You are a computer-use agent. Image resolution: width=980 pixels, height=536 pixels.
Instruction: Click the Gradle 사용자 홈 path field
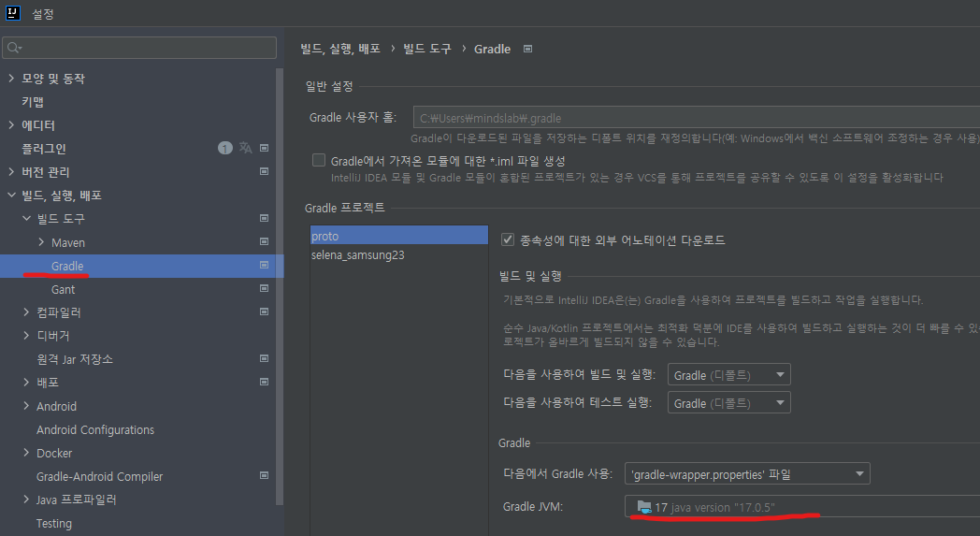697,118
